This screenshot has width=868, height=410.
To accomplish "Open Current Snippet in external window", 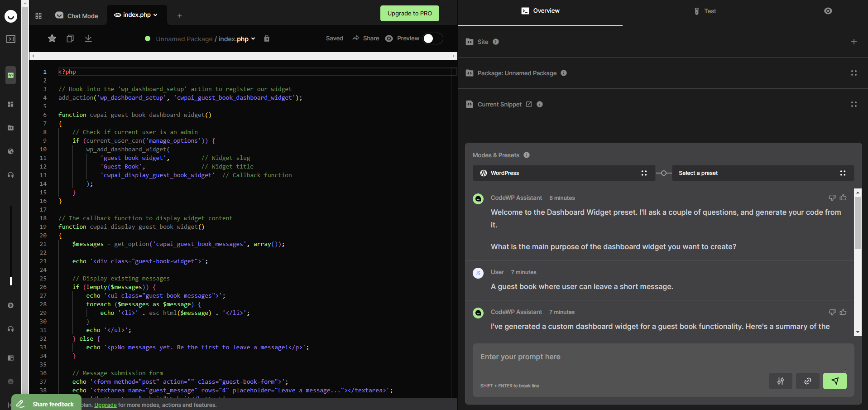I will 529,104.
